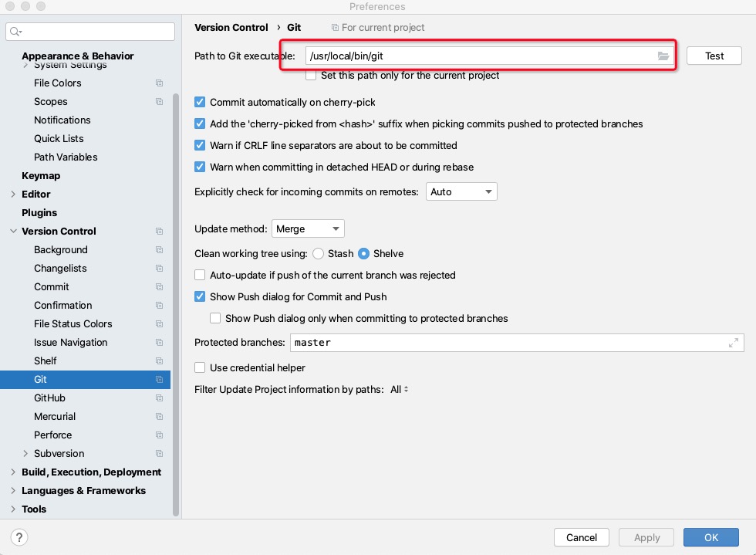Click the project-level icon beside Version Control
756x555 pixels.
pyautogui.click(x=160, y=232)
